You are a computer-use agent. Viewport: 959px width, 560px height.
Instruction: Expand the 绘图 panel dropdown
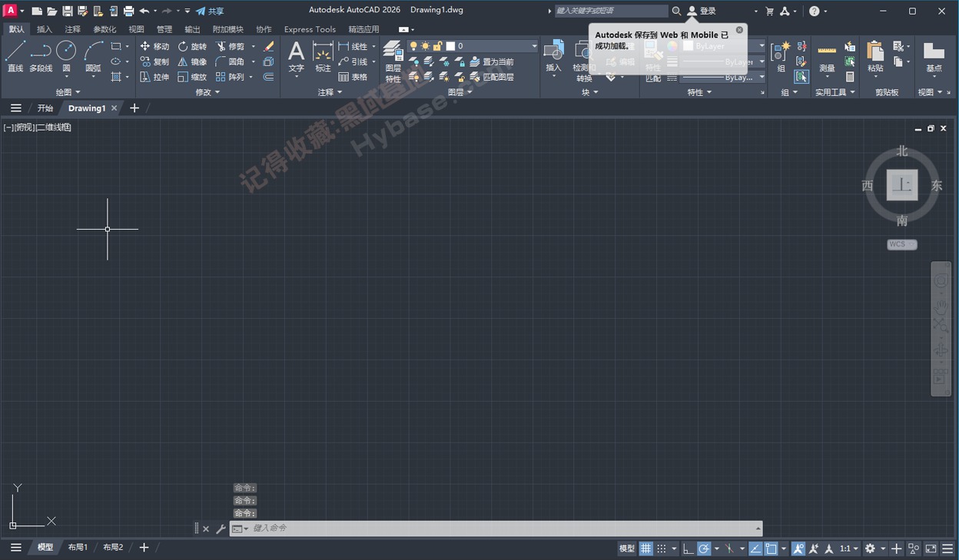tap(68, 92)
